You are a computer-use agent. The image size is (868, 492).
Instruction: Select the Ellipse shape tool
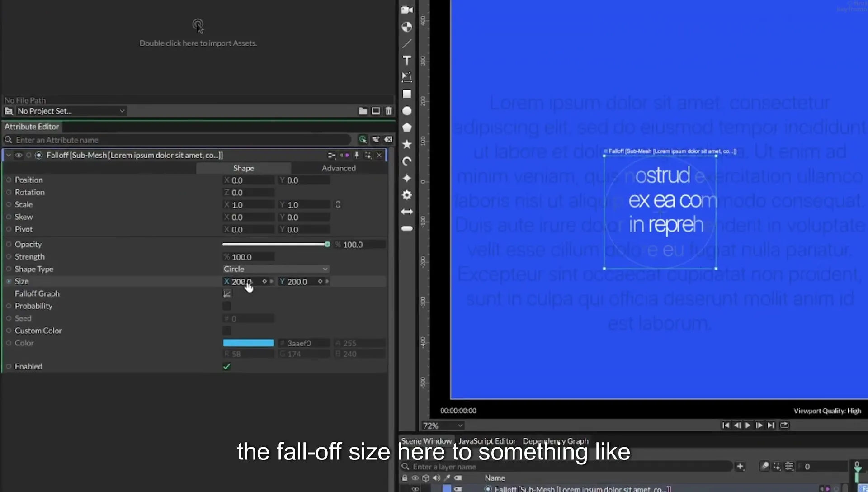pos(407,111)
